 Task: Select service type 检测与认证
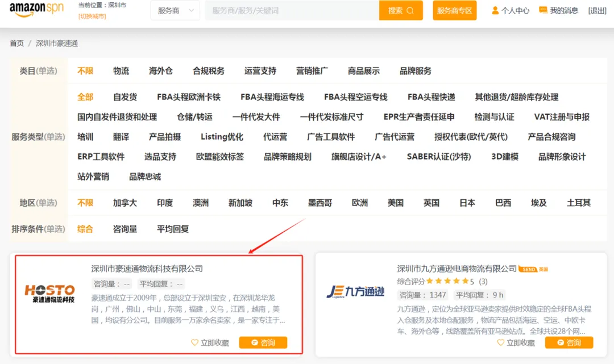pyautogui.click(x=494, y=117)
